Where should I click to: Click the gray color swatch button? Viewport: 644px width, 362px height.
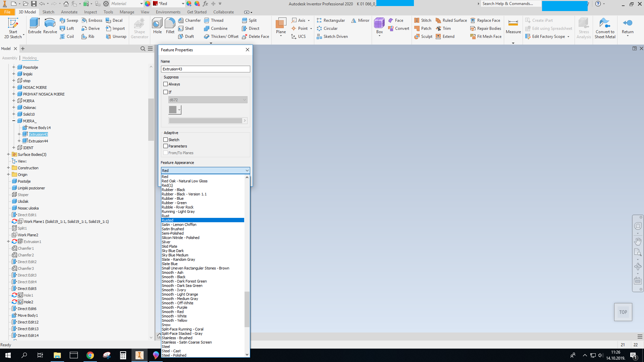173,110
